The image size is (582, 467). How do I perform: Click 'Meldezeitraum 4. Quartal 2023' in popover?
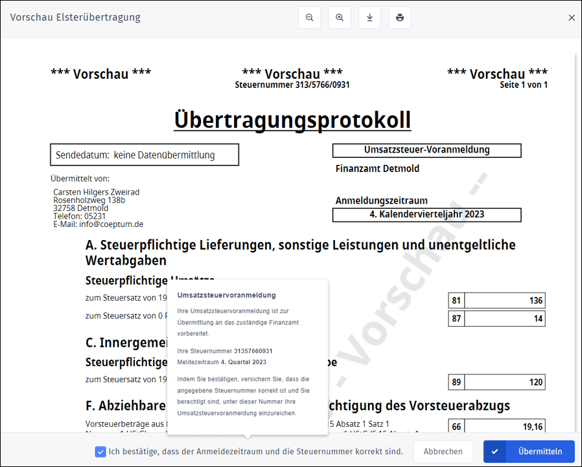tap(222, 362)
